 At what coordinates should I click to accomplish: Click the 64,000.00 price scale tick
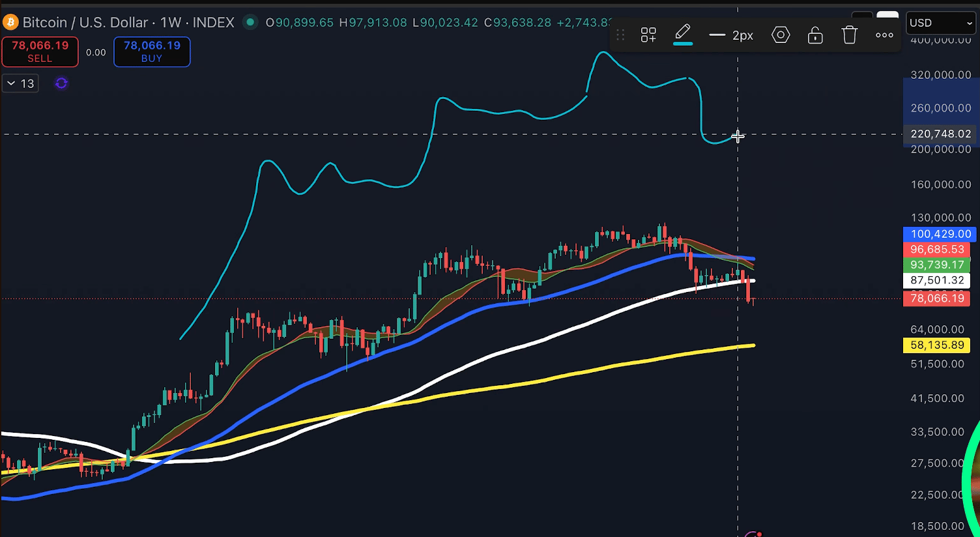(938, 330)
